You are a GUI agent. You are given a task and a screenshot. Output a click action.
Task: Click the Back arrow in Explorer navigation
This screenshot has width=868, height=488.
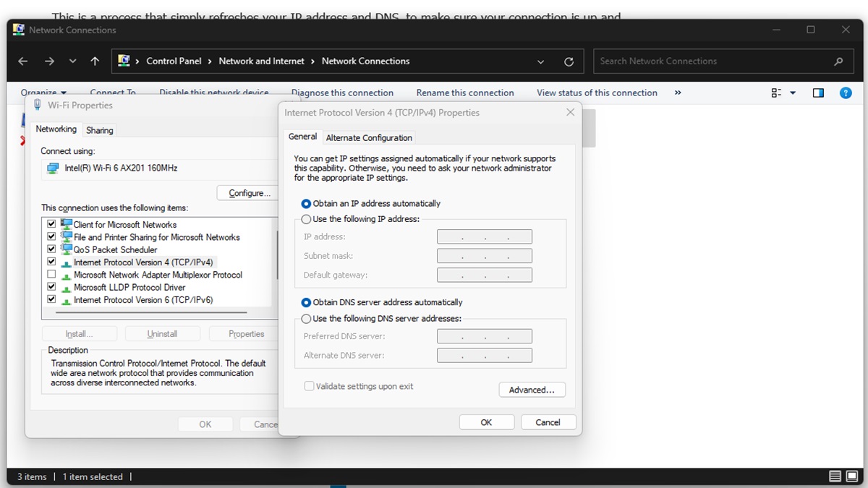pos(22,61)
